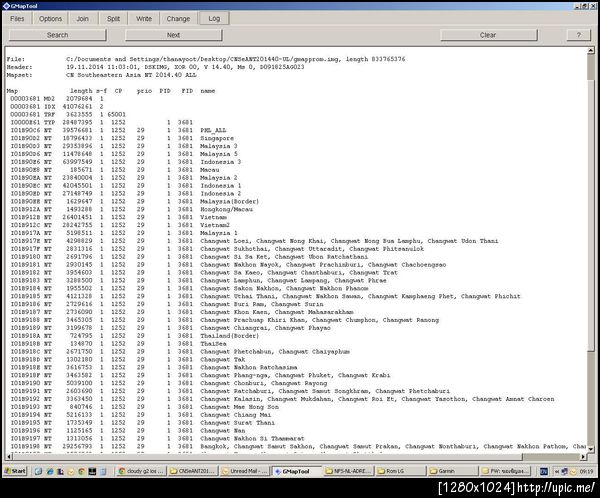Open the Windows Start menu
The image size is (600, 498).
[15, 471]
